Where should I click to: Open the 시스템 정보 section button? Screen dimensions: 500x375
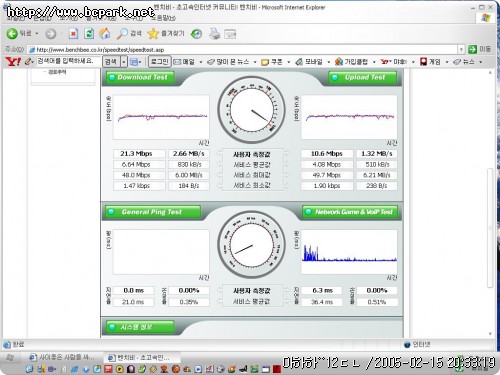[x=140, y=327]
